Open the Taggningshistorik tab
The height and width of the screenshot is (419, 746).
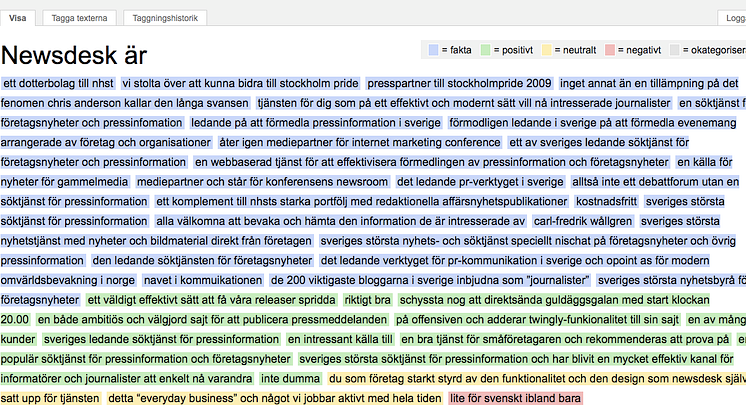click(165, 18)
